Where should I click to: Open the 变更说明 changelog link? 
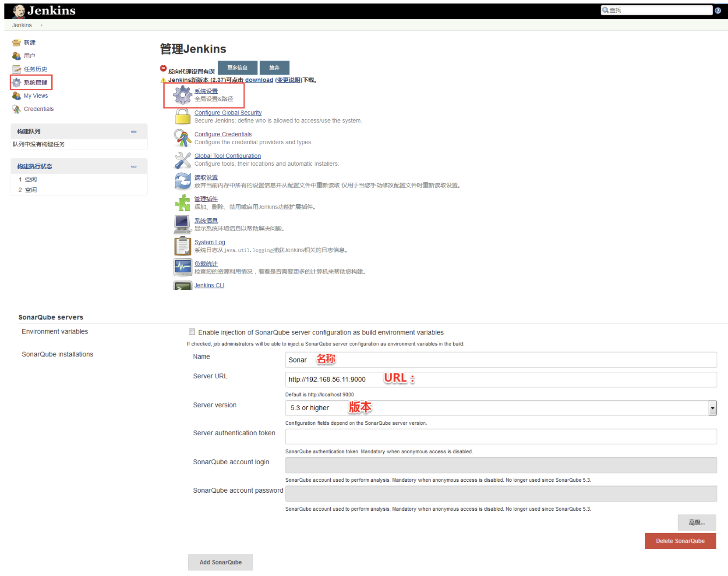coord(288,80)
